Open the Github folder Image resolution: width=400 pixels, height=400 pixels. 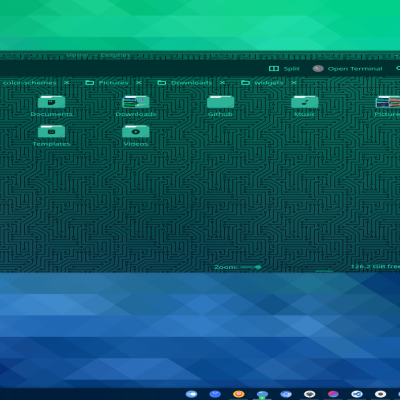(220, 106)
